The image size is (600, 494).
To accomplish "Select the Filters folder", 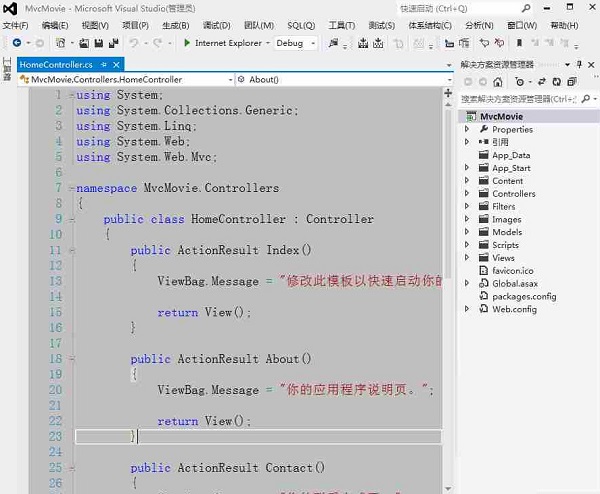I will click(x=504, y=206).
